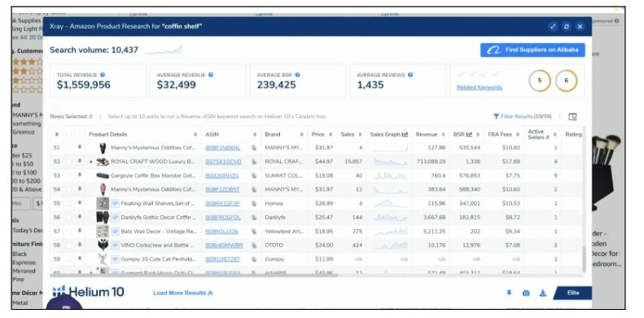644x318 pixels.
Task: Open the Average BSR help tooltip icon
Action: (x=297, y=75)
